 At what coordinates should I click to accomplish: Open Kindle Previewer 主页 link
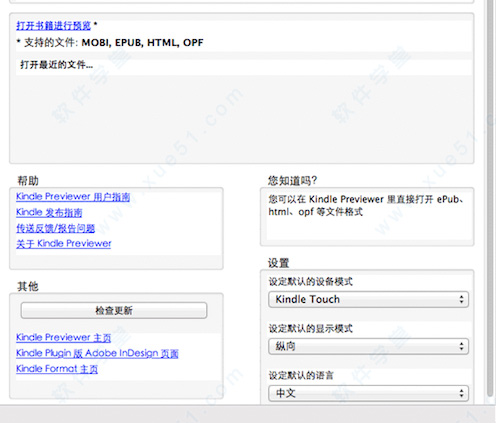tap(63, 337)
